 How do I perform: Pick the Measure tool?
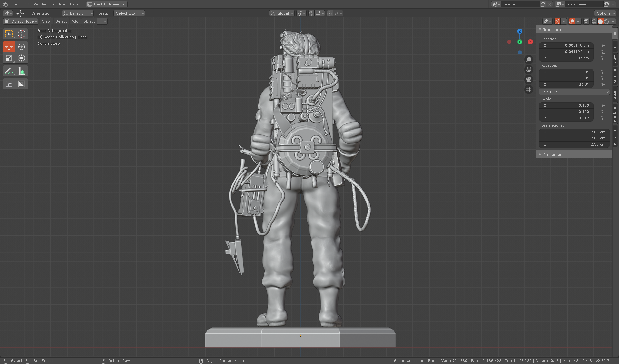22,71
